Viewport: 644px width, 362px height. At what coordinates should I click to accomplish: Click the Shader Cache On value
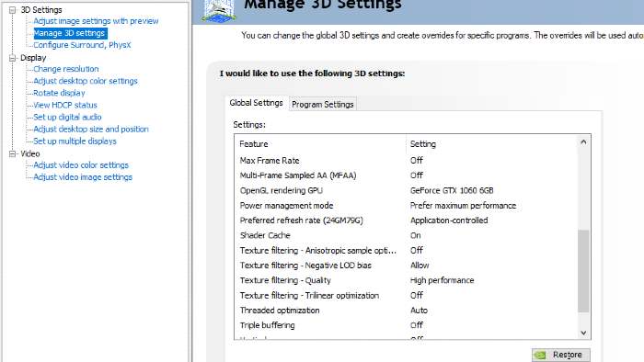coord(416,235)
